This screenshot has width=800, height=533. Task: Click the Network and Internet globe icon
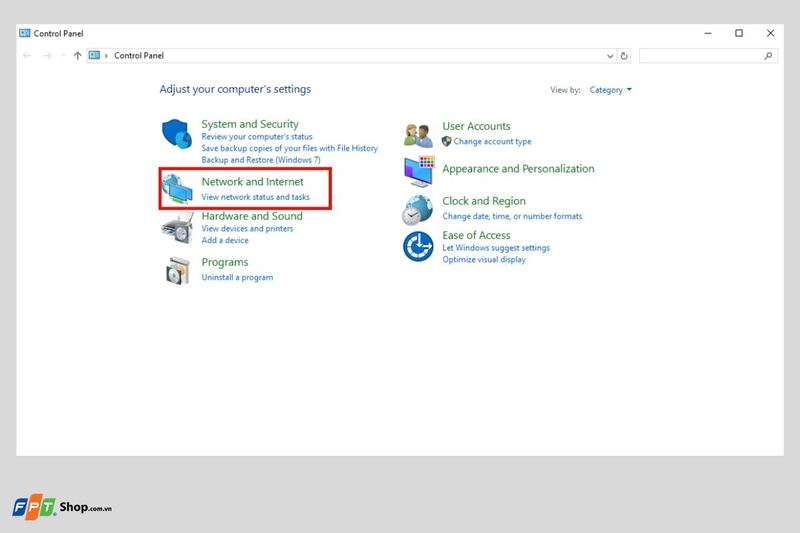click(x=177, y=188)
